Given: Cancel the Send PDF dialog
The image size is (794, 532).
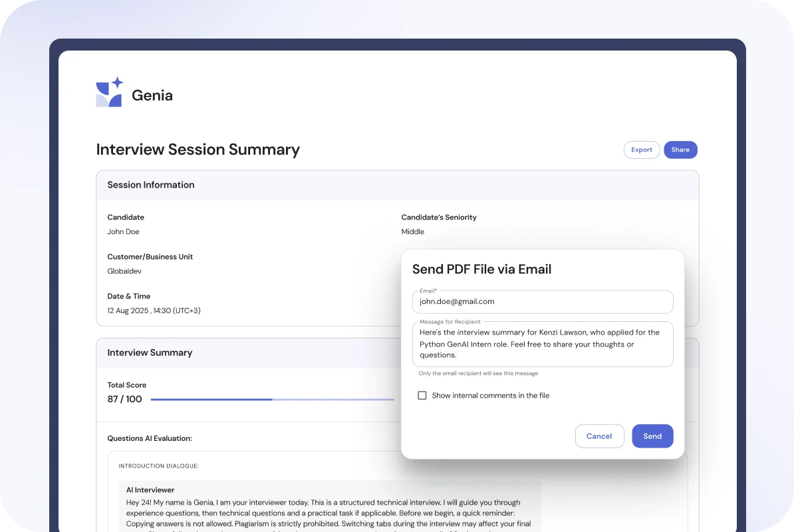Looking at the screenshot, I should [x=599, y=436].
